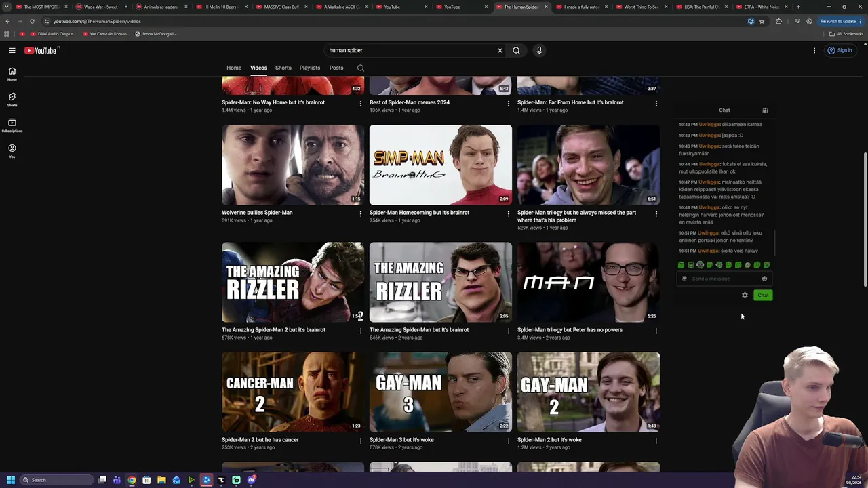868x488 pixels.
Task: Open options for 'Spider-Man: Far From Home' video
Action: pyautogui.click(x=656, y=104)
